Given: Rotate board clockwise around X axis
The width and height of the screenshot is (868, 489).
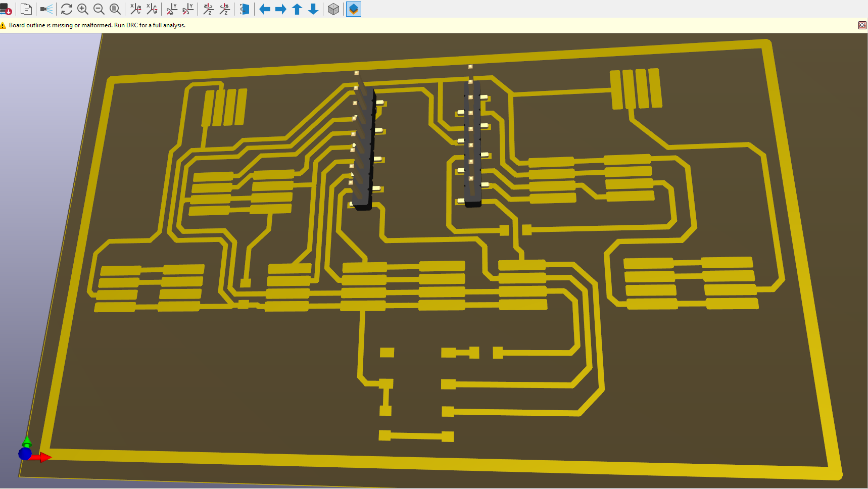Looking at the screenshot, I should tap(135, 9).
